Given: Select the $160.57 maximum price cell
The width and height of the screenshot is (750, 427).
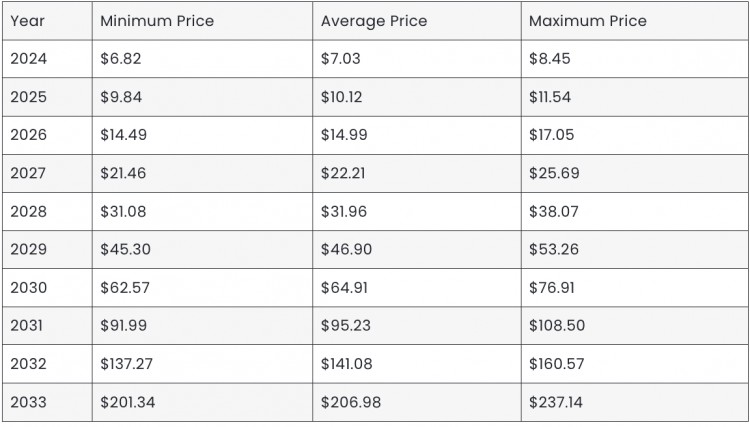Looking at the screenshot, I should [635, 363].
